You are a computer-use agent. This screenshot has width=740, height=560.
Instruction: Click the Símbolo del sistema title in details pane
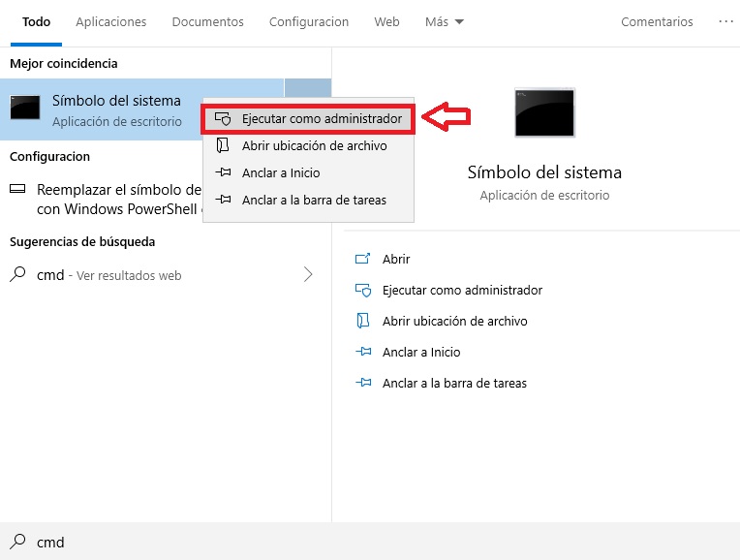(544, 172)
